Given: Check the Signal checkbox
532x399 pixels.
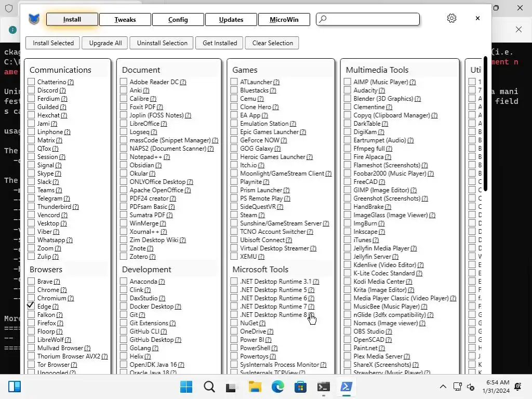Looking at the screenshot, I should coord(31,165).
